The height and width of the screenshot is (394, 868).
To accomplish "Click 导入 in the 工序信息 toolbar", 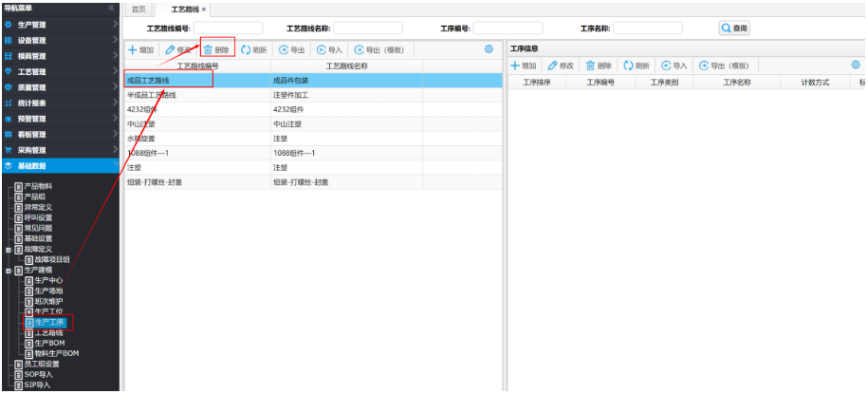I will click(x=674, y=66).
